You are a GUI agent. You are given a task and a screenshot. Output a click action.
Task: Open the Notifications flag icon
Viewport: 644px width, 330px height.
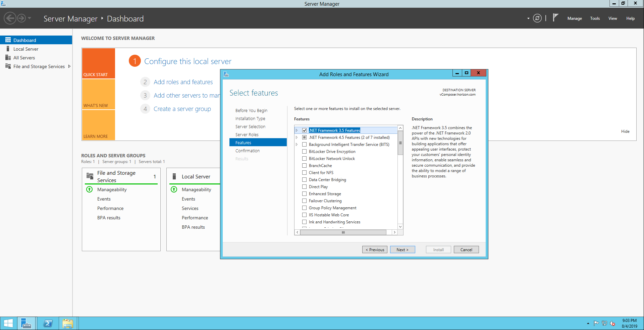(555, 18)
